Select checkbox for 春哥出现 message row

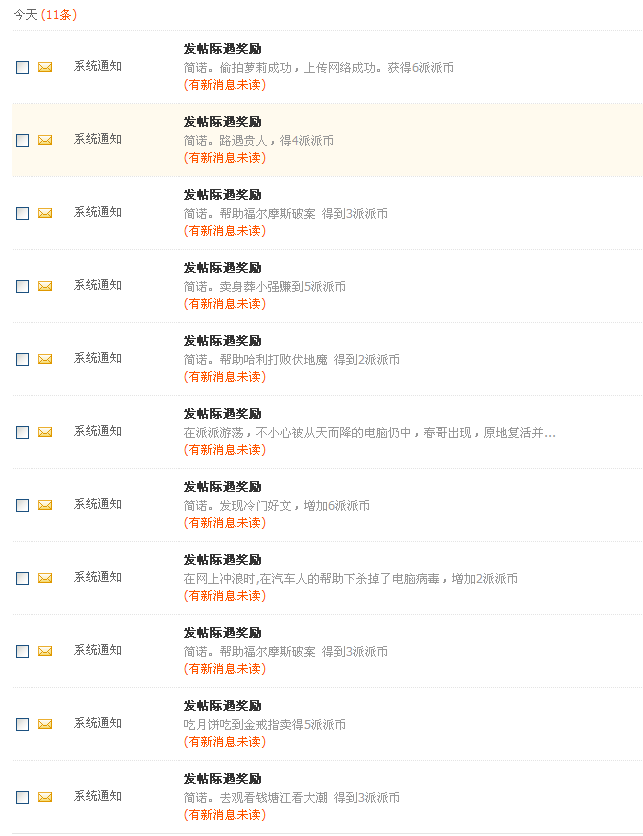[x=22, y=432]
